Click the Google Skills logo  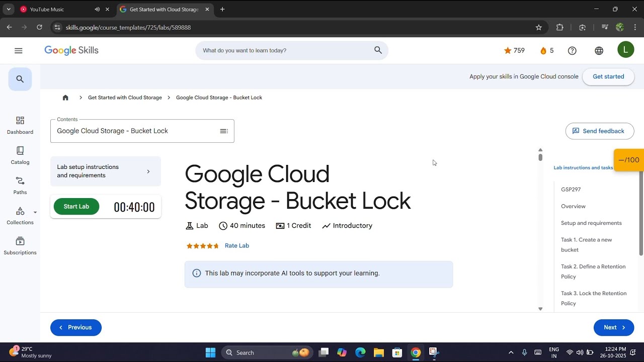click(71, 50)
